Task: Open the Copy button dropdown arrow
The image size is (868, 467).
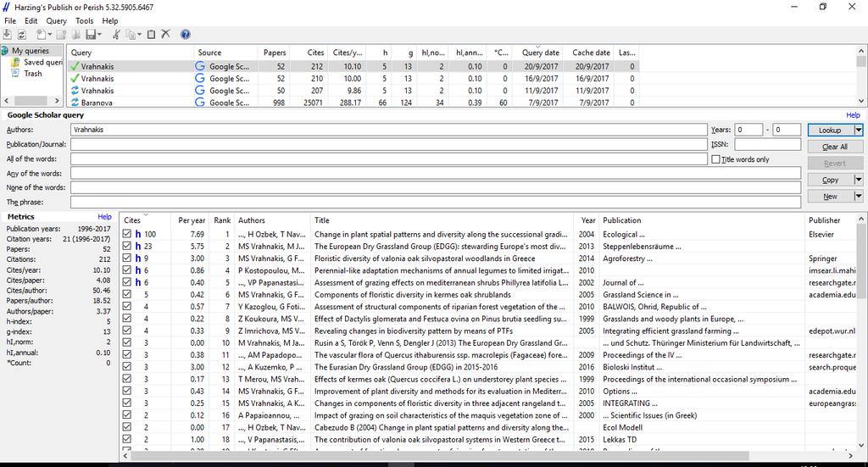Action: [858, 180]
